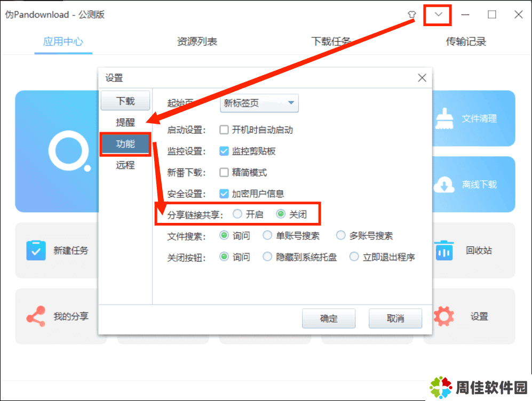Expand the 新标签页 start page dropdown
The height and width of the screenshot is (401, 532).
pos(259,103)
